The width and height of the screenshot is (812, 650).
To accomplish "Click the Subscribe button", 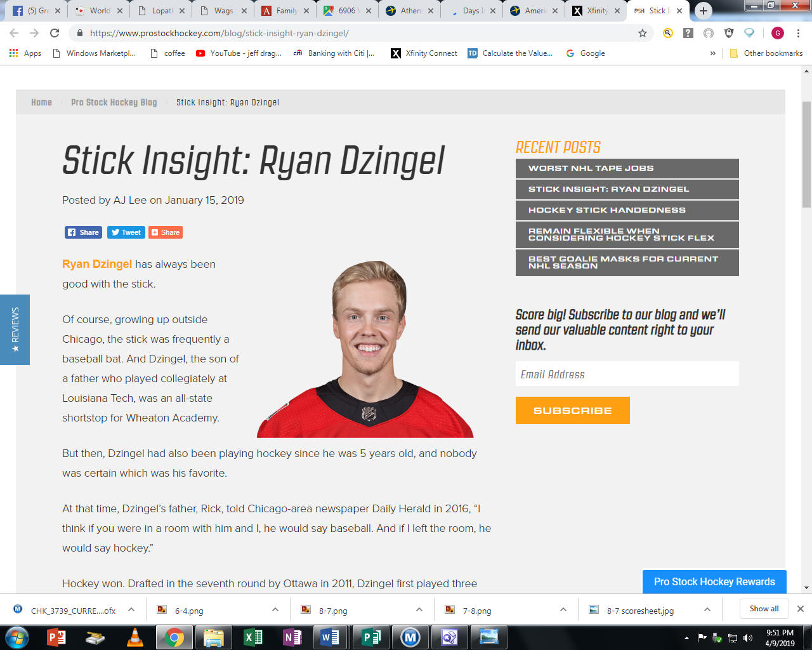I will [x=573, y=410].
